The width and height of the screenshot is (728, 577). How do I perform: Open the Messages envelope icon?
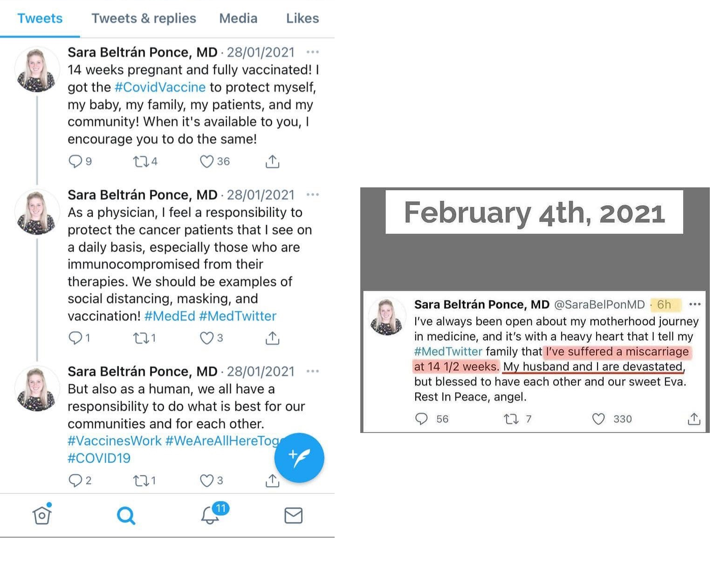click(x=294, y=515)
